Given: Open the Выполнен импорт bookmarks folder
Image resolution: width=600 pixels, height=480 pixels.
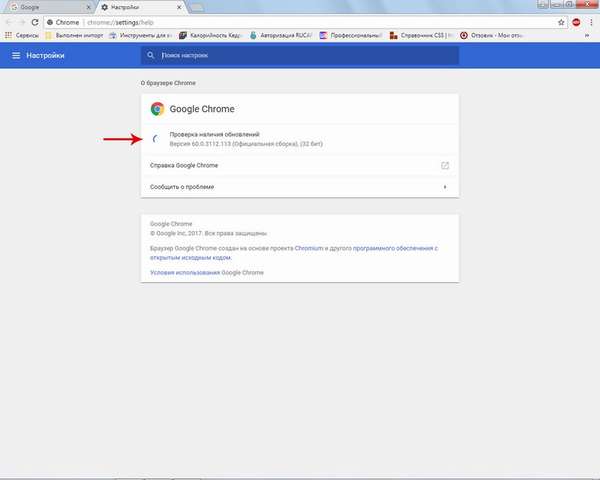Looking at the screenshot, I should [x=74, y=35].
